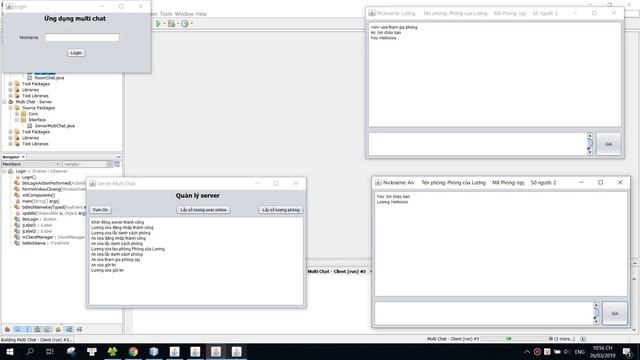Image resolution: width=640 pixels, height=360 pixels.
Task: Click the Turn On button in Server window
Action: click(100, 210)
